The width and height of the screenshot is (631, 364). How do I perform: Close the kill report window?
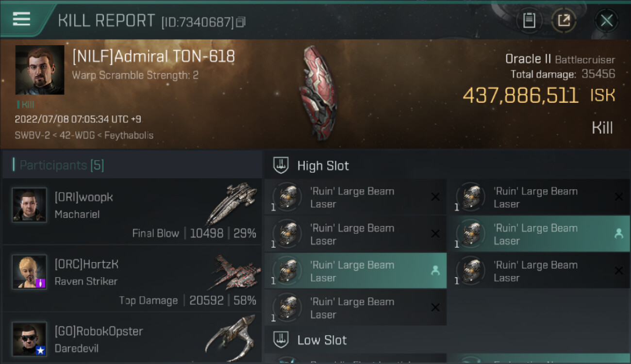(x=606, y=20)
